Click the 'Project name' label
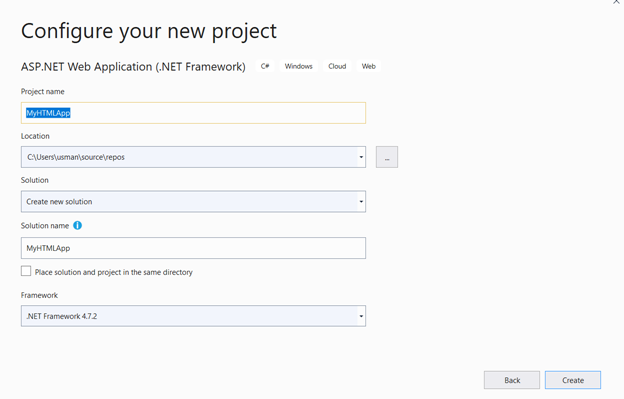Screen dimensions: 624x399 pyautogui.click(x=43, y=91)
